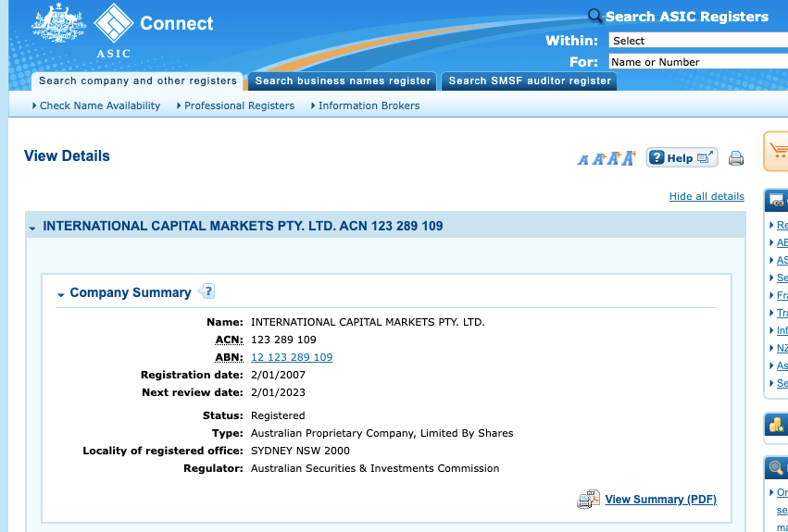The height and width of the screenshot is (532, 788).
Task: Click the regulator value Australian Securities & Investments Commission
Action: pos(375,468)
